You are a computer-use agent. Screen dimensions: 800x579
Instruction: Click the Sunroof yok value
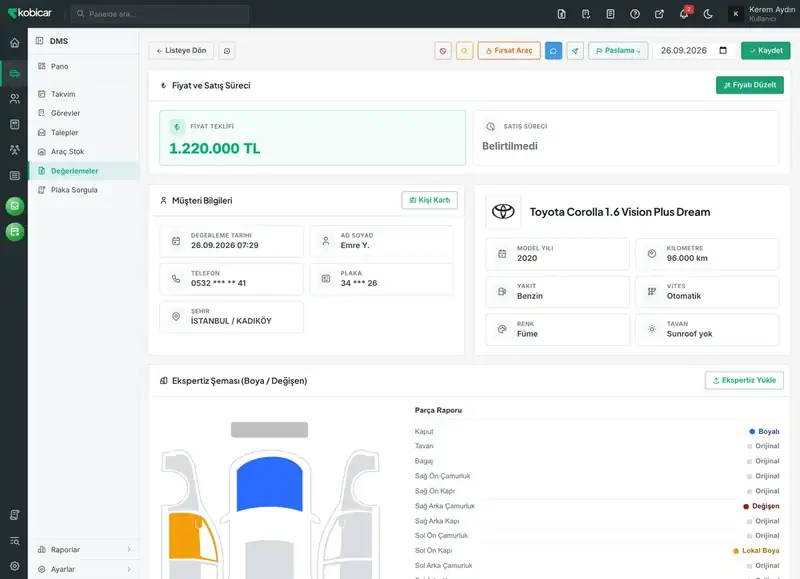(689, 334)
